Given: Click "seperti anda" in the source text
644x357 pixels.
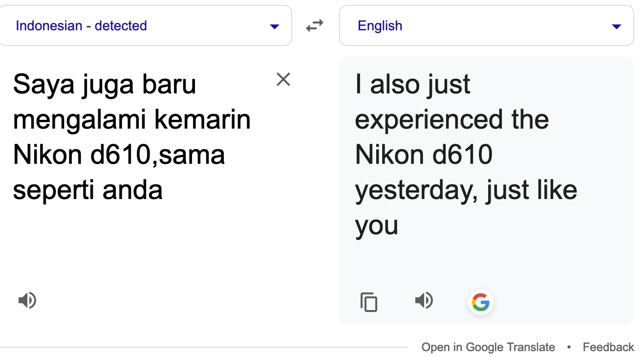Looking at the screenshot, I should [x=87, y=190].
